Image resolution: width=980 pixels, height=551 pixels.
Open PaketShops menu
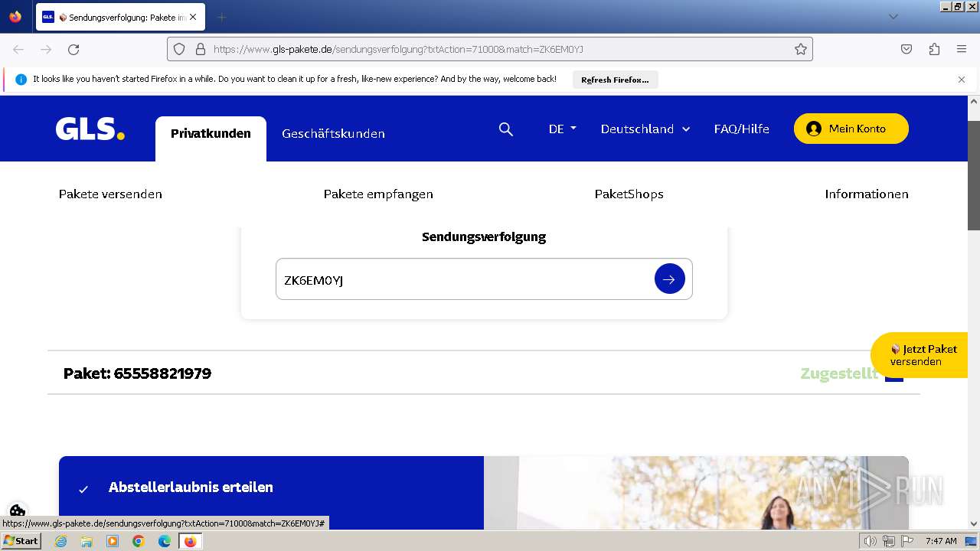click(629, 194)
